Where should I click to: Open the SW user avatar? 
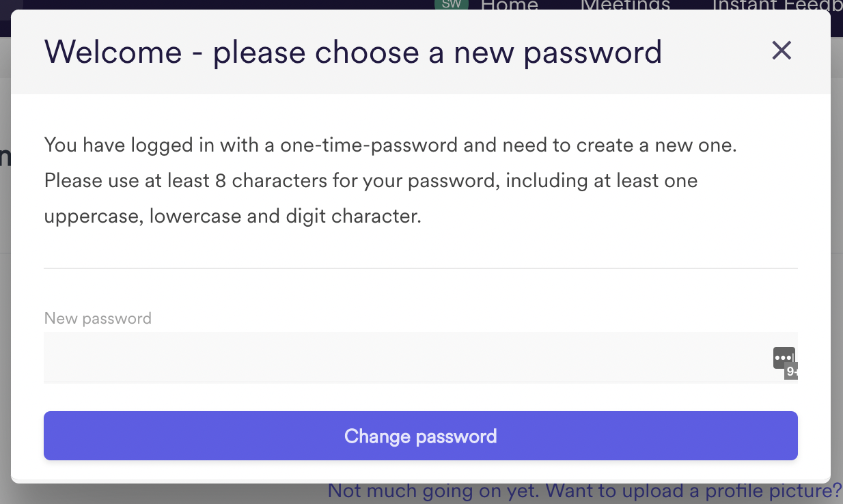[x=452, y=4]
